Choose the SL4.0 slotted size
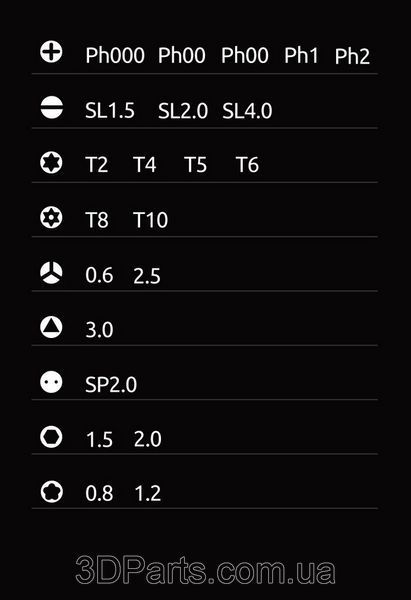The height and width of the screenshot is (600, 411). click(247, 111)
